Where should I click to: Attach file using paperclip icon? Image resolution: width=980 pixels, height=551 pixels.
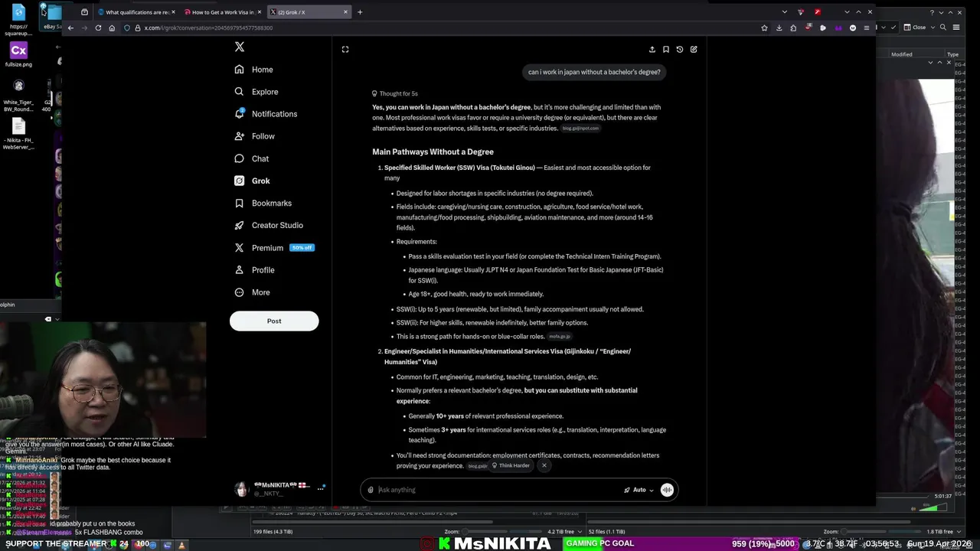click(x=371, y=490)
